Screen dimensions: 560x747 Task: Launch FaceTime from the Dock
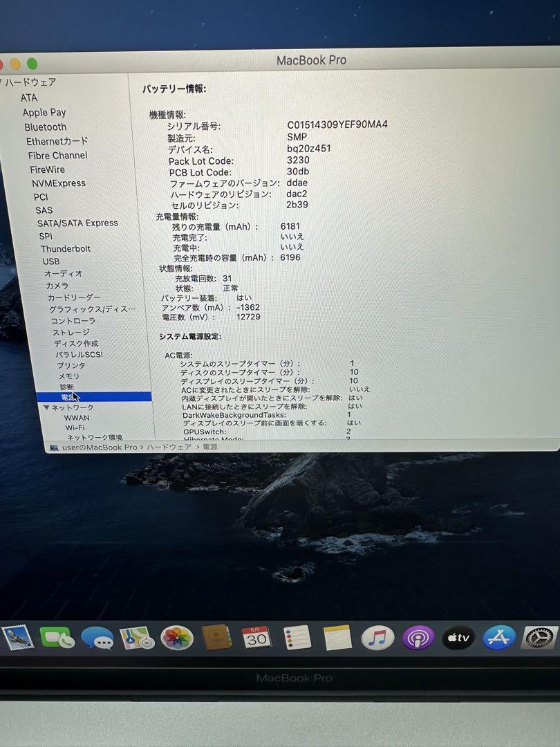point(57,638)
